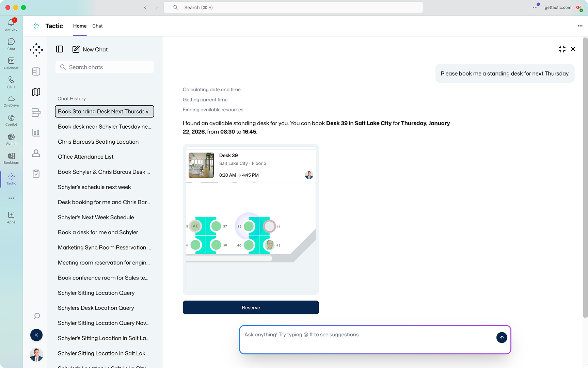Open chat 'Marketing Sync Room Reservation'
Image resolution: width=588 pixels, height=368 pixels.
105,247
